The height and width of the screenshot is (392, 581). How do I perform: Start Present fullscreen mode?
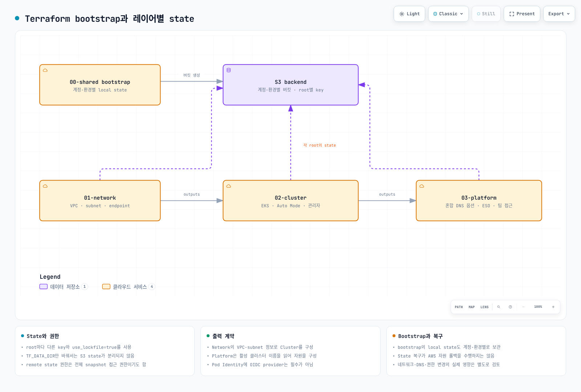click(x=522, y=14)
